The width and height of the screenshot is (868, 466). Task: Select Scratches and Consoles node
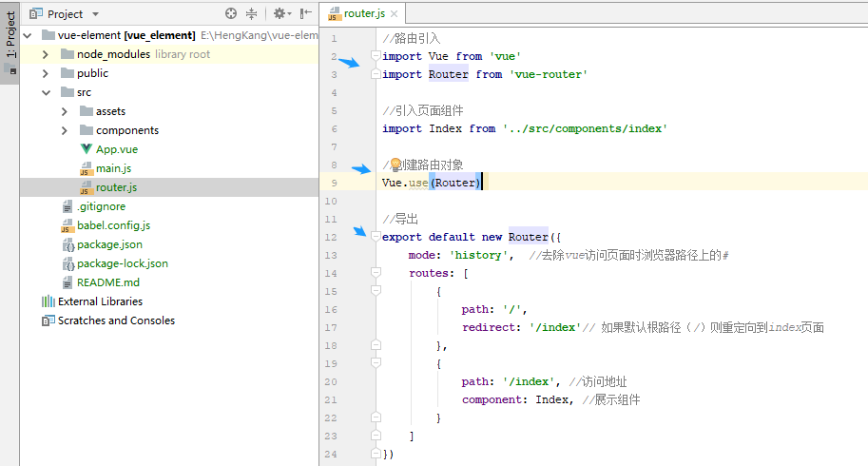point(116,320)
